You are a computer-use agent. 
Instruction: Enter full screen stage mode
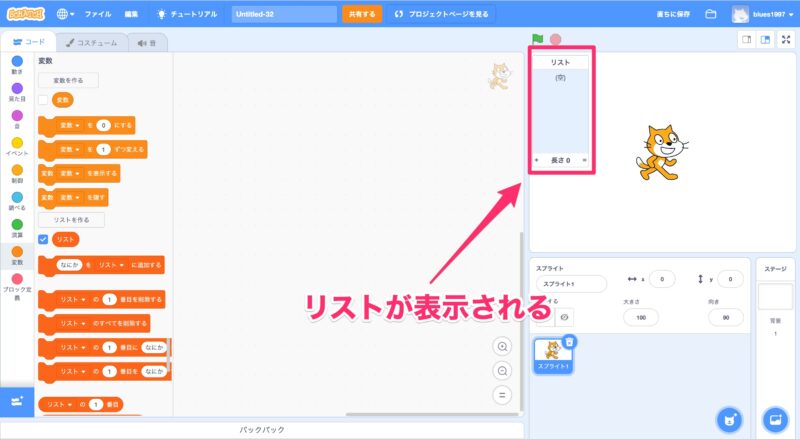tap(786, 39)
